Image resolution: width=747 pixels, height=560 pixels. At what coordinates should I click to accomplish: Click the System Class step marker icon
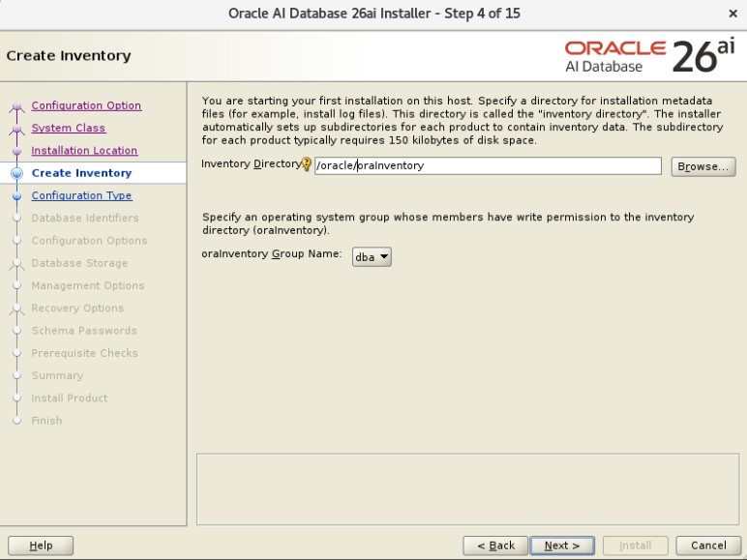(x=17, y=129)
